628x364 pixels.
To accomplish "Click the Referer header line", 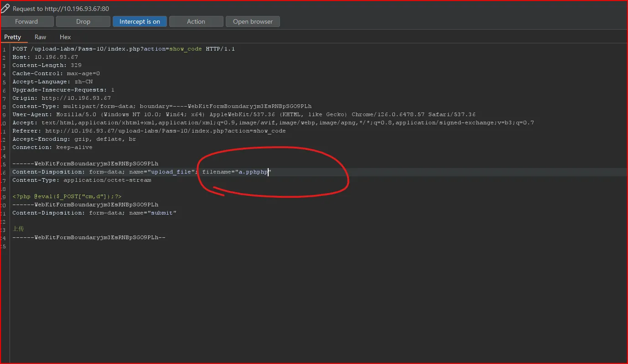I will [149, 131].
